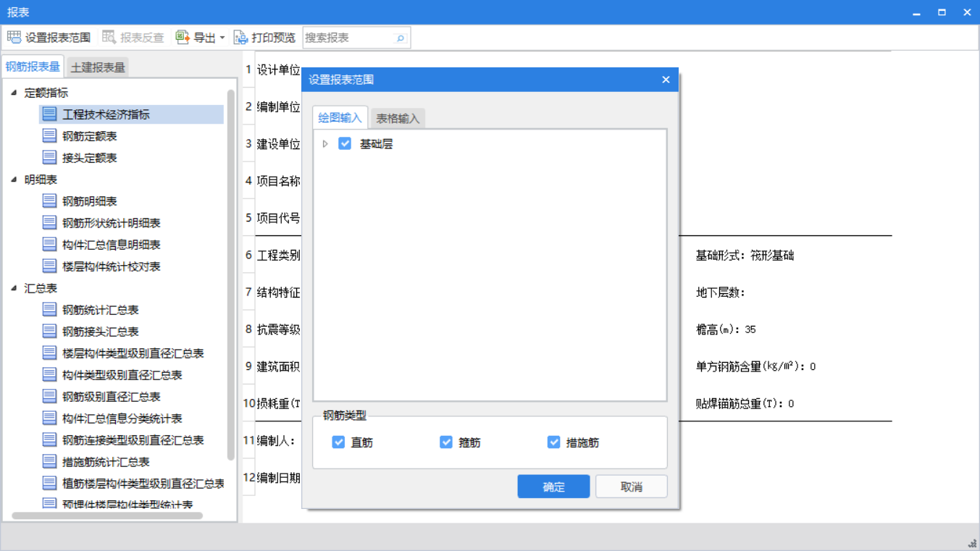This screenshot has width=980, height=551.
Task: Click the report icon beside 工程技术经济指标
Action: pyautogui.click(x=49, y=114)
